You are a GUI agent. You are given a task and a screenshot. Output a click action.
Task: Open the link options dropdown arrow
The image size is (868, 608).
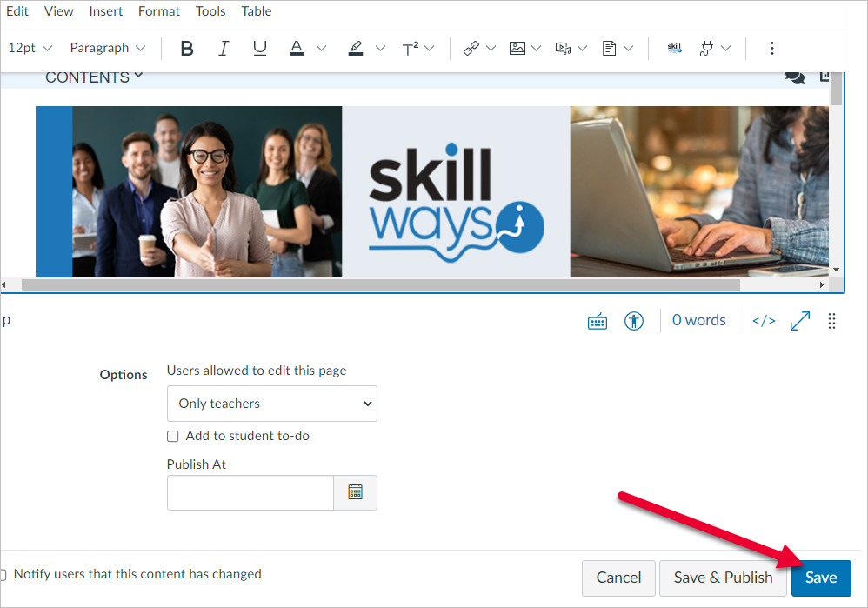pyautogui.click(x=491, y=49)
